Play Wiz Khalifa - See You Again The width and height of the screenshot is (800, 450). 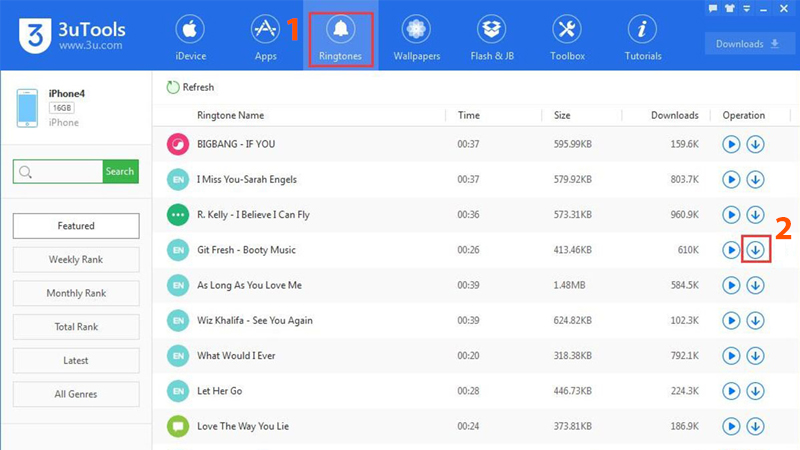tap(731, 320)
